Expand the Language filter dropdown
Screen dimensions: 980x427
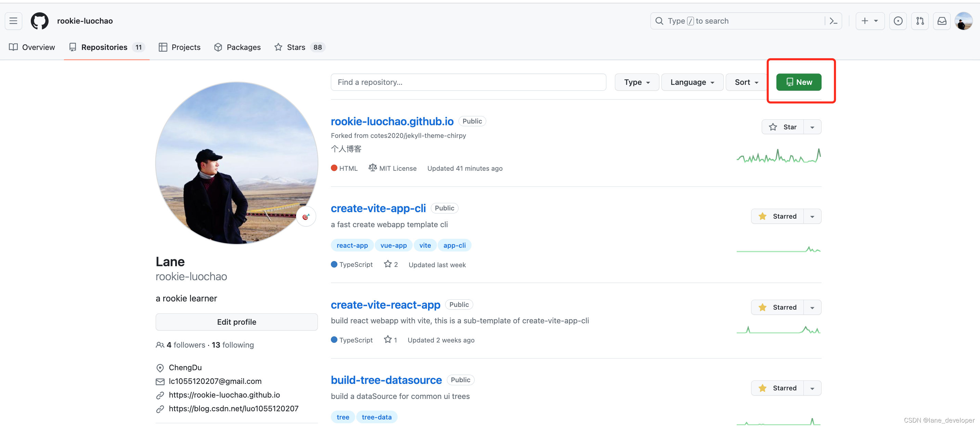(x=691, y=82)
